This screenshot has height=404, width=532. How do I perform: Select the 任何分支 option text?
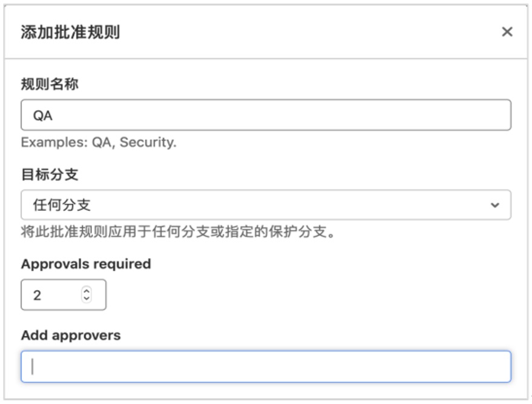pyautogui.click(x=62, y=205)
